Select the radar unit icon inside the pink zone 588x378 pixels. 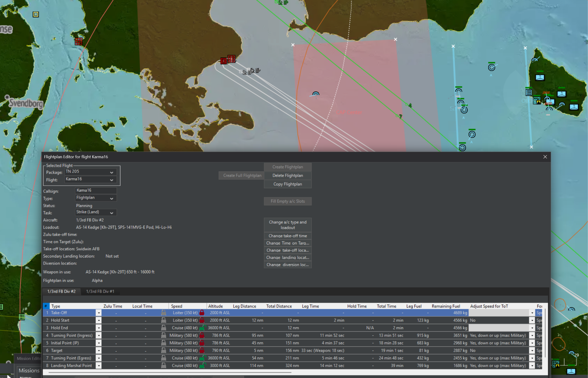pyautogui.click(x=316, y=94)
